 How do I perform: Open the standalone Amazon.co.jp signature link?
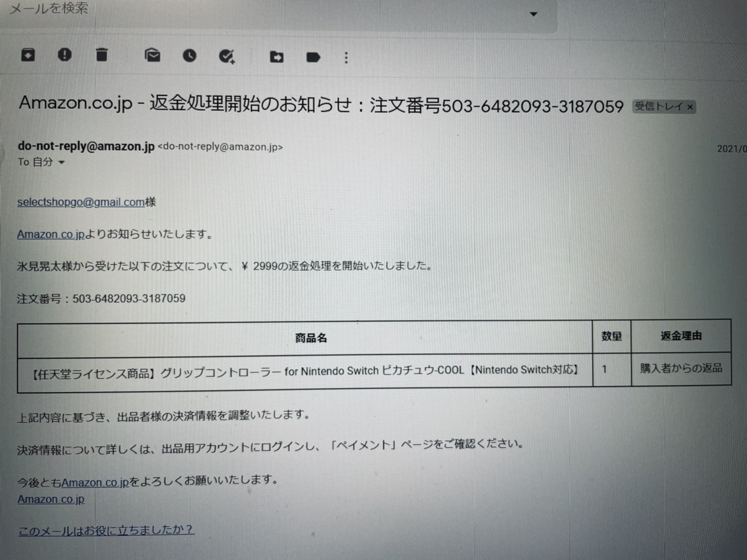click(51, 499)
